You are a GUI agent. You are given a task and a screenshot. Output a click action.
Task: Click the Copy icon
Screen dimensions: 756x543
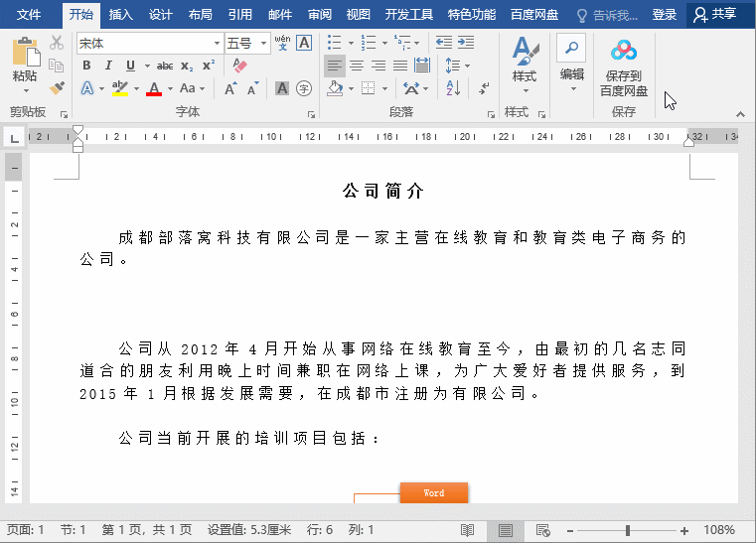(57, 66)
